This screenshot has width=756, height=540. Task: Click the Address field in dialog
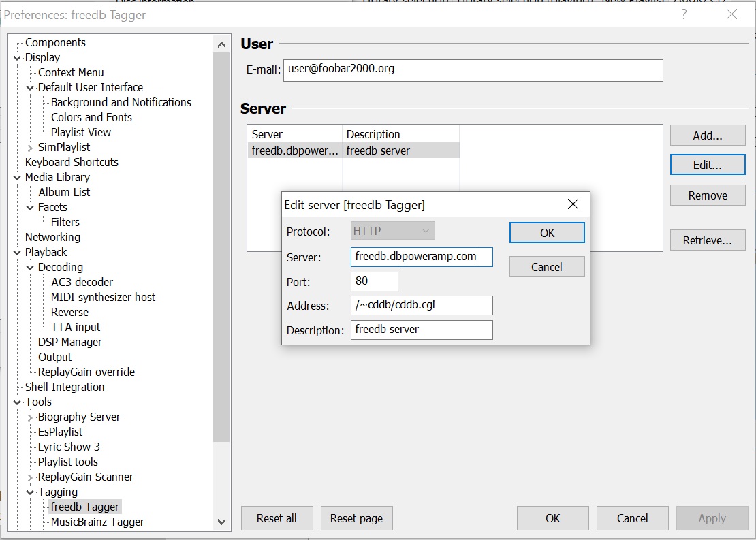point(421,305)
